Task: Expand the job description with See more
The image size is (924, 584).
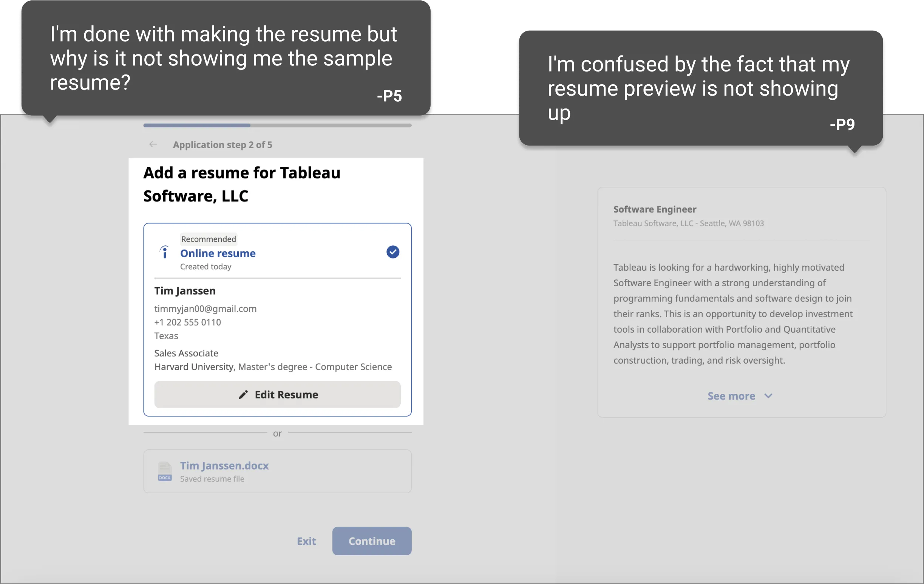Action: pos(740,396)
